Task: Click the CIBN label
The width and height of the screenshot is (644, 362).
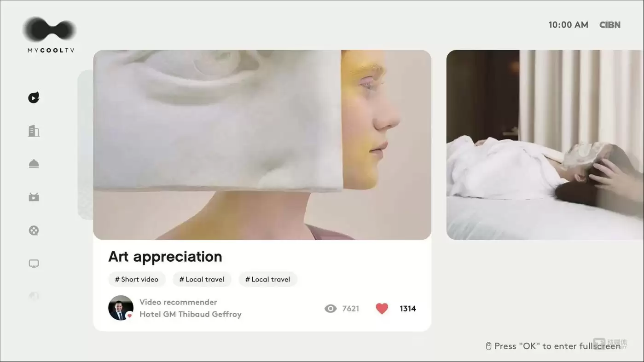Action: point(610,25)
